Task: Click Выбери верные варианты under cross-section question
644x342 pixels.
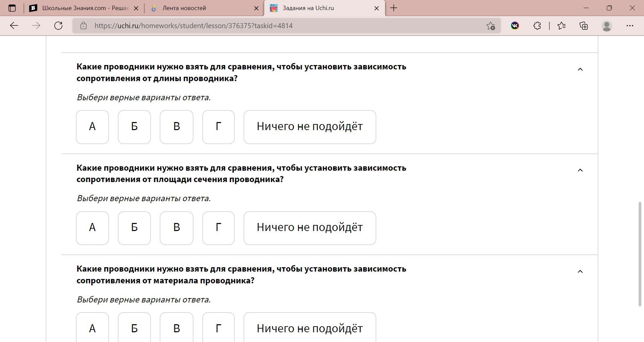Action: (144, 198)
